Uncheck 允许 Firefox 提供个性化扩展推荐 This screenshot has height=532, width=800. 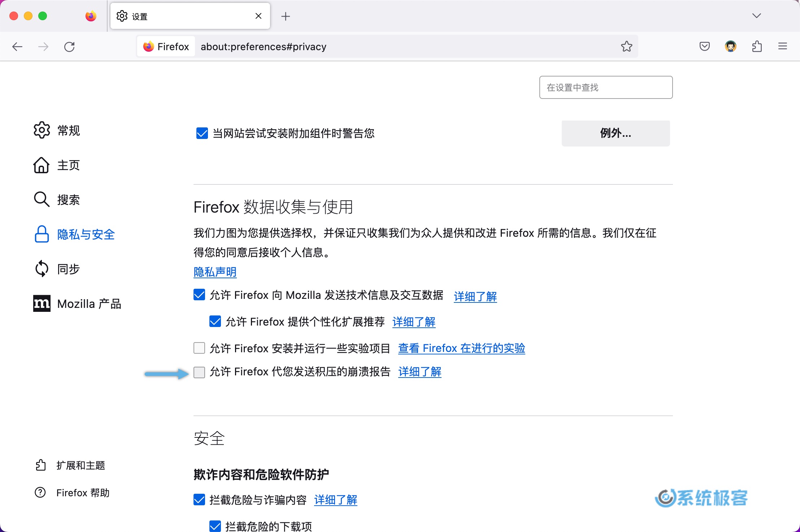(x=215, y=321)
